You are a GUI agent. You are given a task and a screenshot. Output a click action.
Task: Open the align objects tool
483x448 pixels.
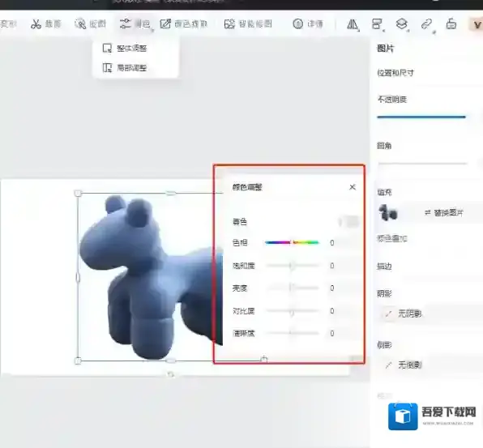pos(377,24)
